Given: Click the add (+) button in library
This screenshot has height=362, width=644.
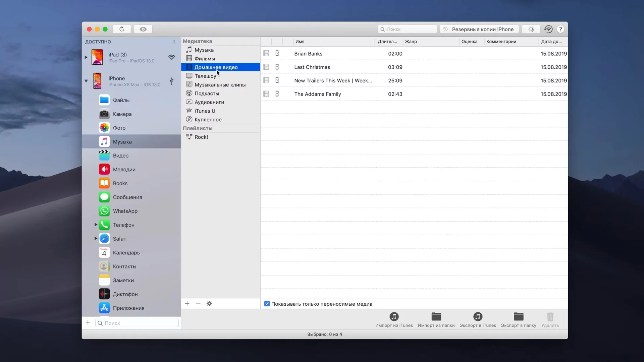Looking at the screenshot, I should 186,304.
